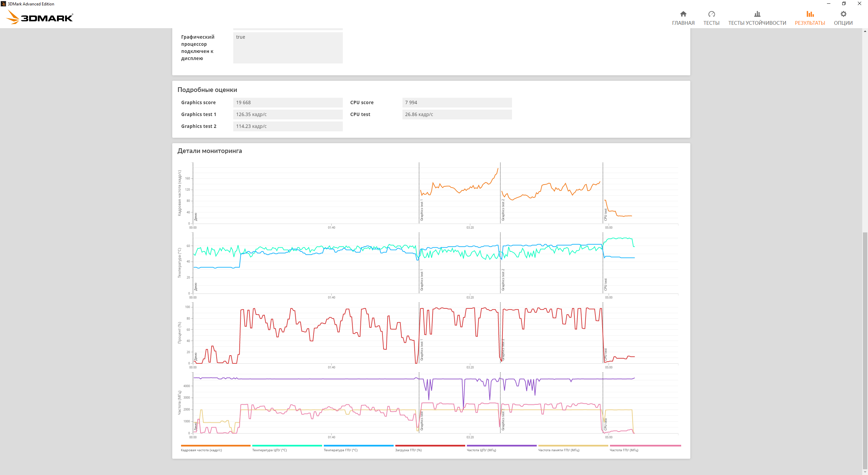Open the ОПЦИИ gear icon
Screen dimensions: 868x475
click(x=843, y=14)
